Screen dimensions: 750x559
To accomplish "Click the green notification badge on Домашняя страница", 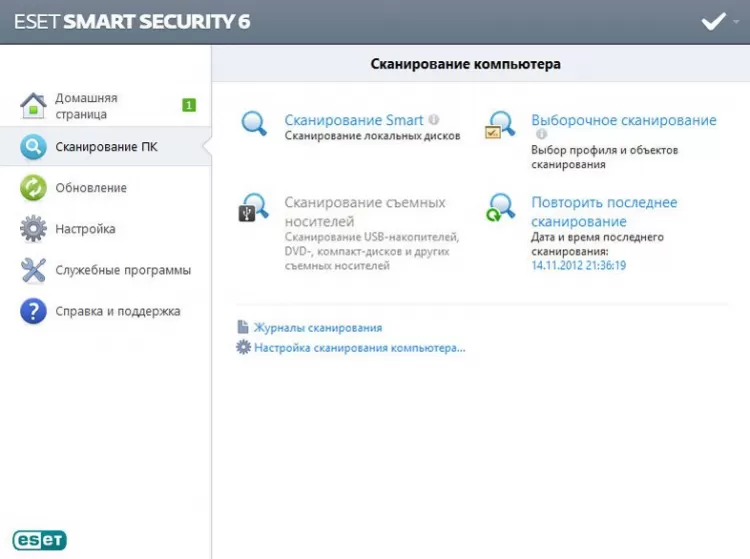I will (189, 105).
